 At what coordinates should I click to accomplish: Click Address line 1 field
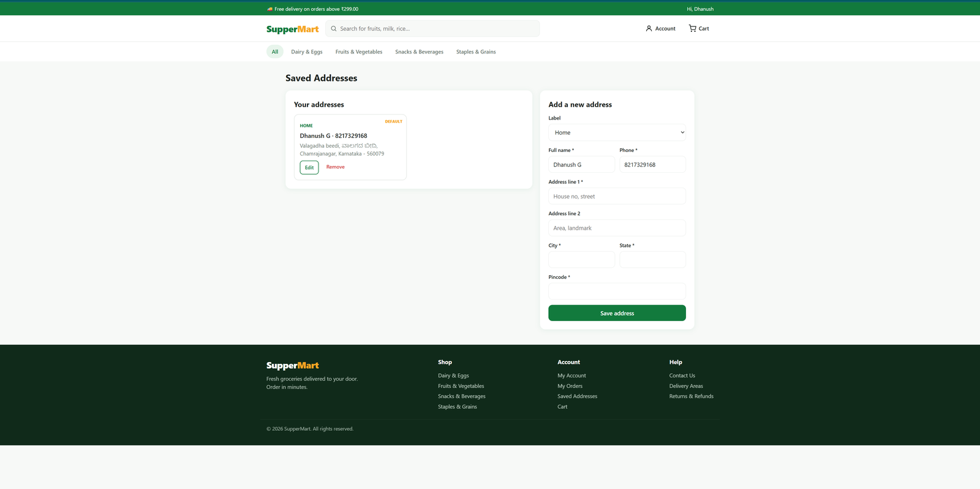617,196
